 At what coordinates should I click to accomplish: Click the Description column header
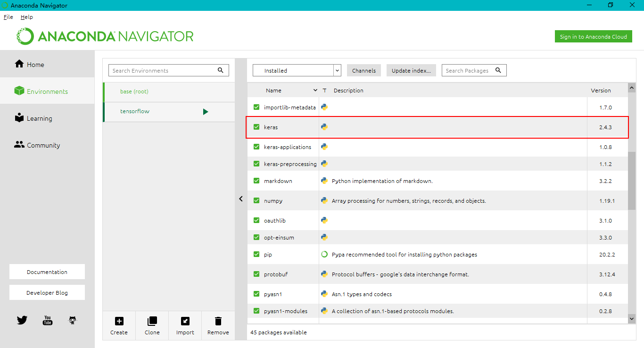(x=348, y=90)
